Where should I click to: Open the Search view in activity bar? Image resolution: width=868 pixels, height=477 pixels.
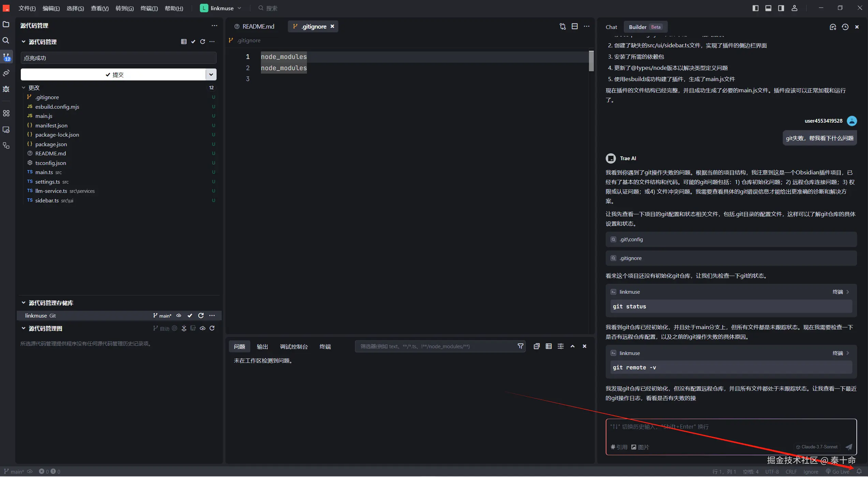coord(6,41)
